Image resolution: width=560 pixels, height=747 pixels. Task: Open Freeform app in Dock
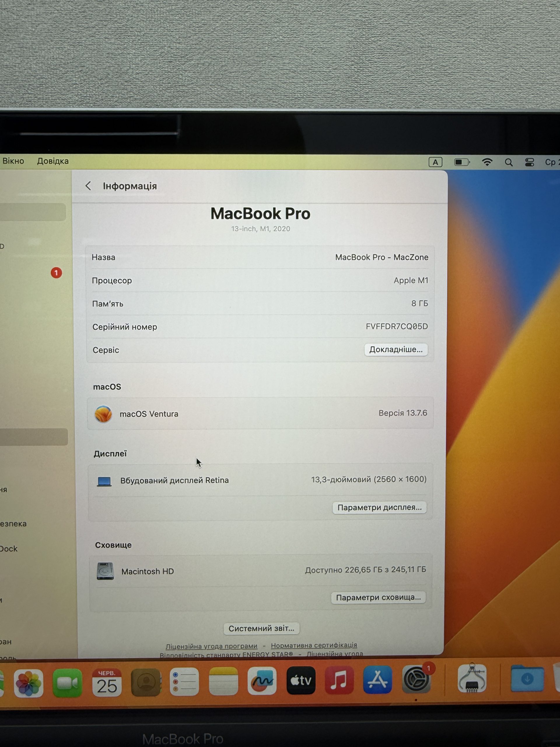[262, 681]
